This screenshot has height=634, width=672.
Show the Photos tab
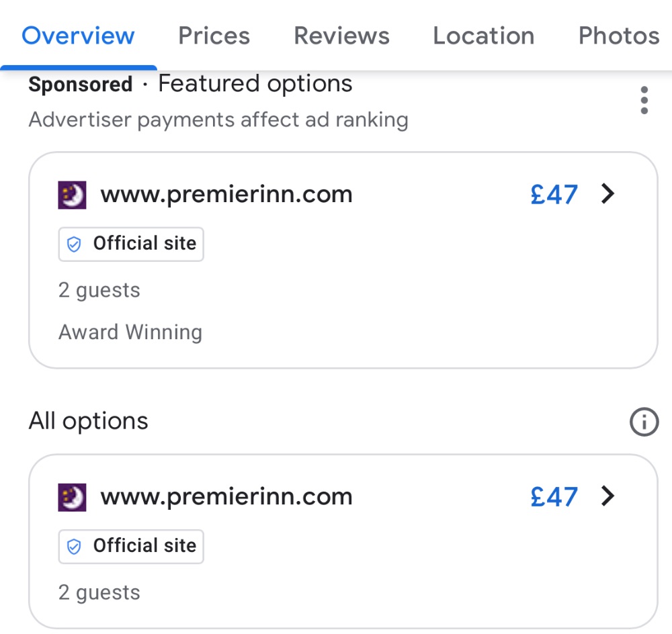(x=618, y=36)
